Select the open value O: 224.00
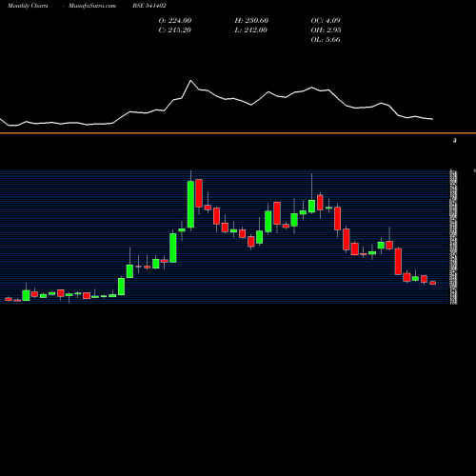Image resolution: width=476 pixels, height=476 pixels. 175,20
